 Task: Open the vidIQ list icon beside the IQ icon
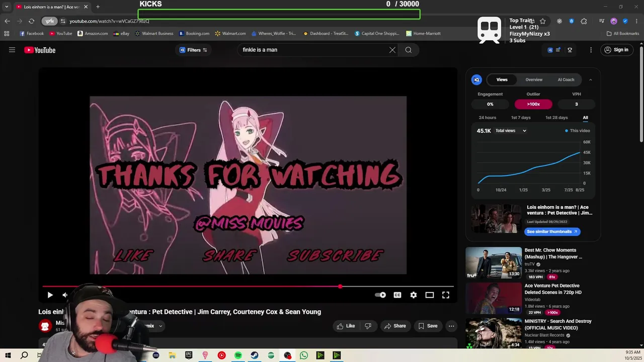click(x=558, y=50)
